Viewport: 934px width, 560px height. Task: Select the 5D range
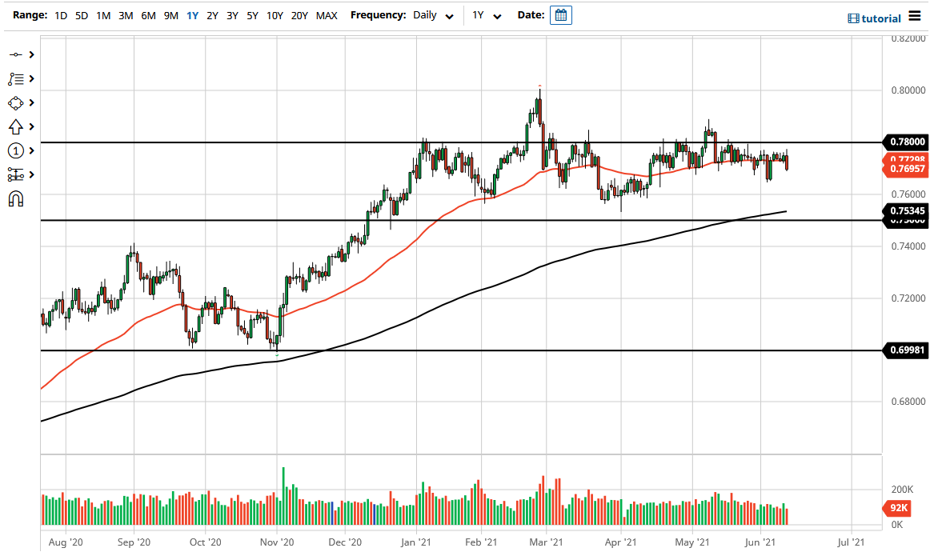coord(82,15)
